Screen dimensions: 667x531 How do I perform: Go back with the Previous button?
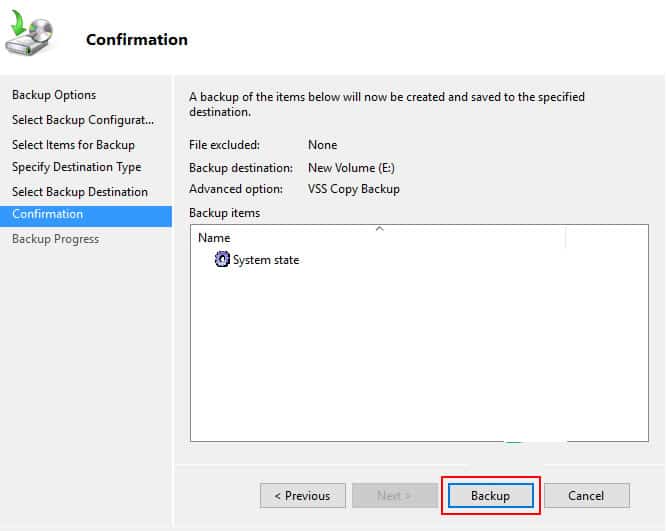302,496
